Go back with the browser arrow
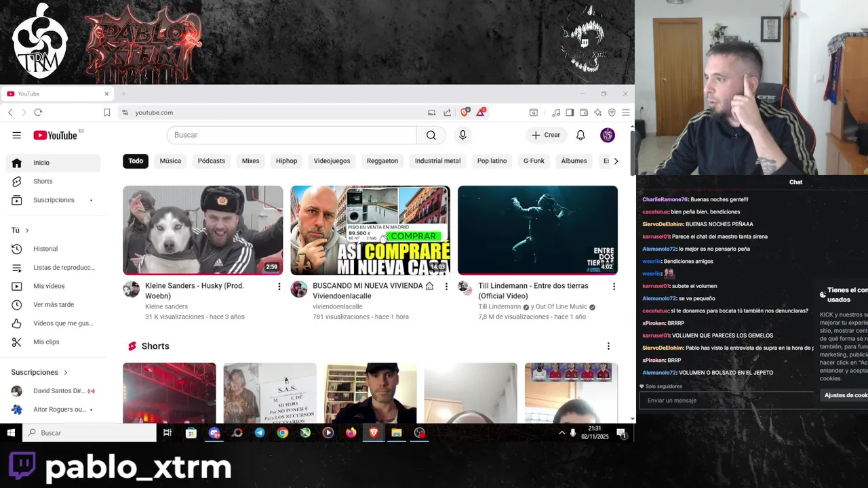This screenshot has height=488, width=868. pos(10,113)
